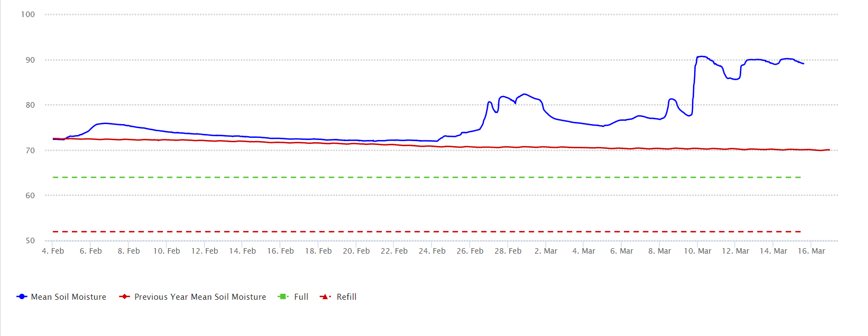Toggle the Mean Soil Moisture series label
Viewport: 868px width, 336px height.
coord(69,296)
